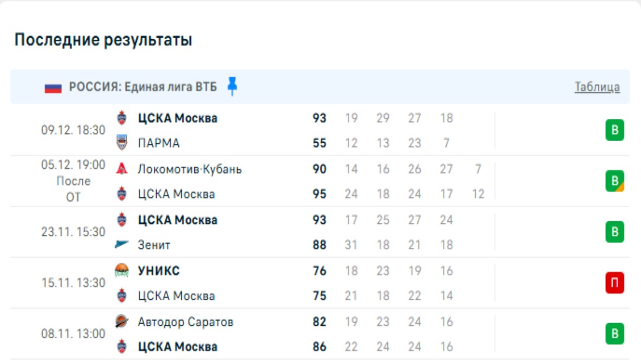Click the win badge for the ПАРМА game
The height and width of the screenshot is (364, 641).
click(x=614, y=131)
